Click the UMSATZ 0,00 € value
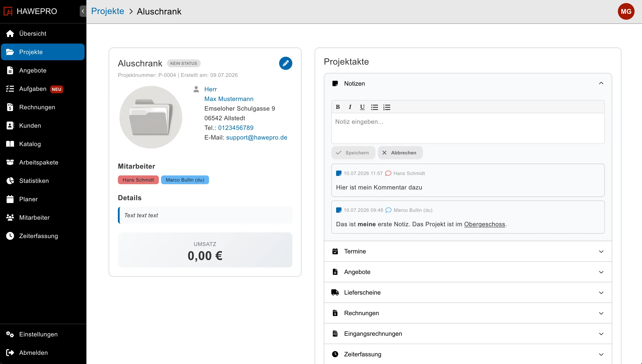This screenshot has width=642, height=364. click(205, 256)
